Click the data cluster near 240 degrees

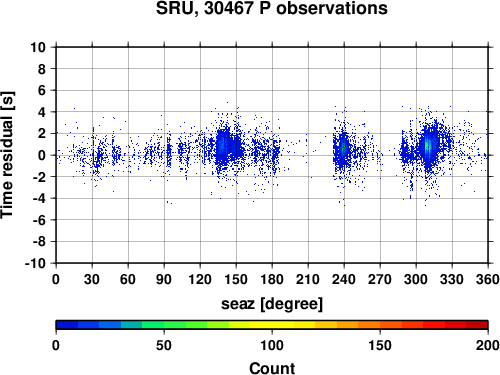click(343, 150)
